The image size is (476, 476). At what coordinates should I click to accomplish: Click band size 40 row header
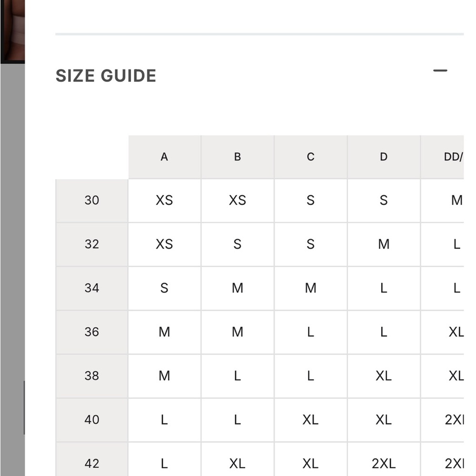92,420
